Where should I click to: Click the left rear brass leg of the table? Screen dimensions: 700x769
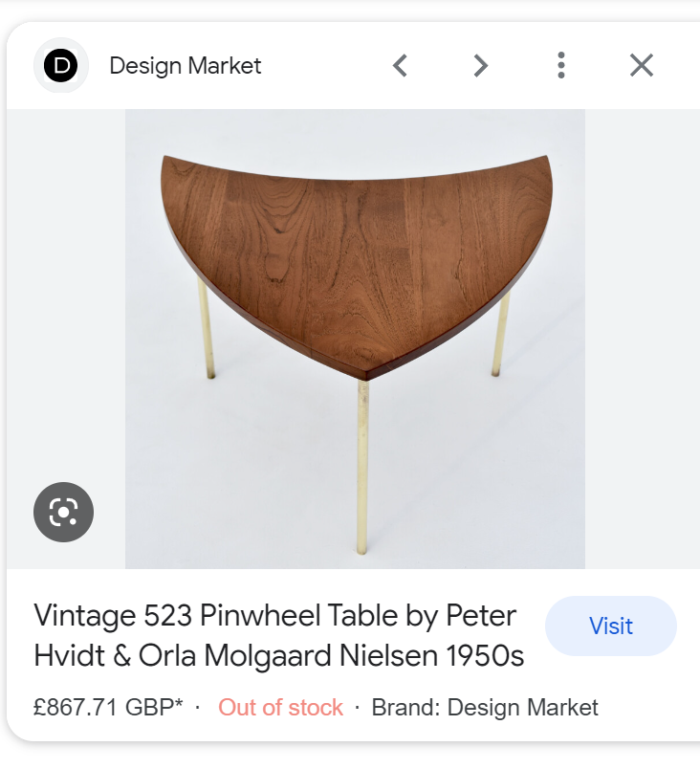click(x=206, y=330)
